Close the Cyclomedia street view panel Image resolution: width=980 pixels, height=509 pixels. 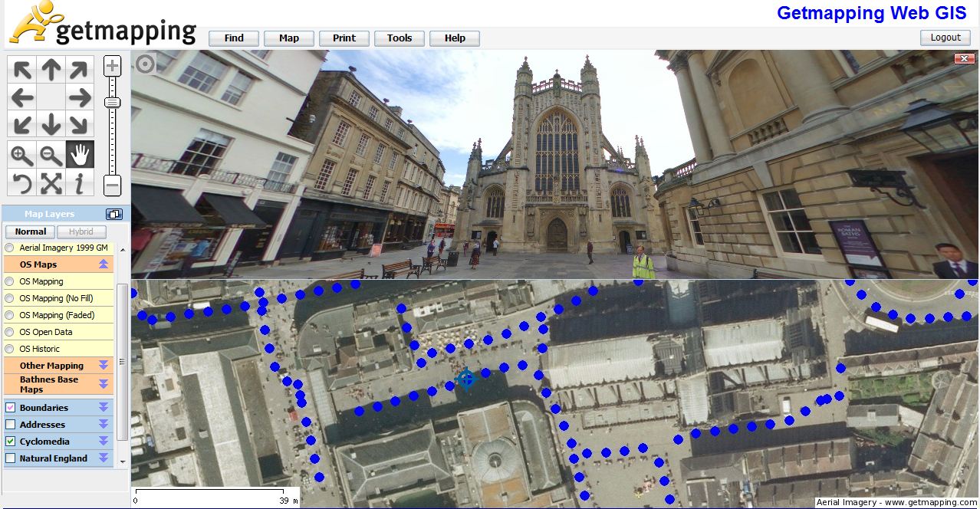coord(964,59)
